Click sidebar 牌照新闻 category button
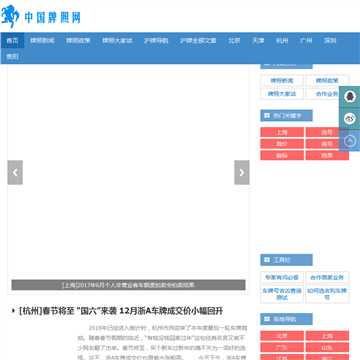 click(282, 81)
